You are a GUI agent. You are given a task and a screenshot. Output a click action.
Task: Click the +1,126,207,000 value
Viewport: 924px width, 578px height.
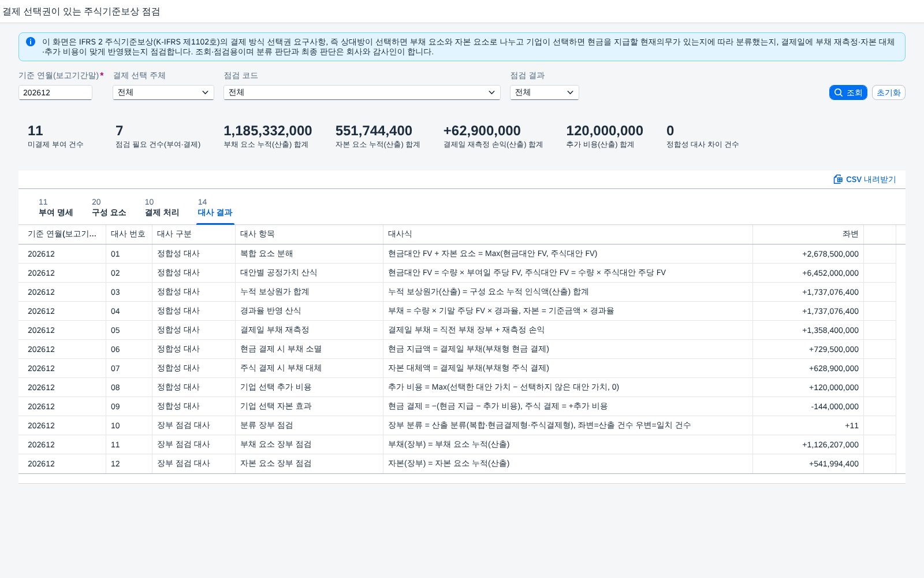(830, 444)
